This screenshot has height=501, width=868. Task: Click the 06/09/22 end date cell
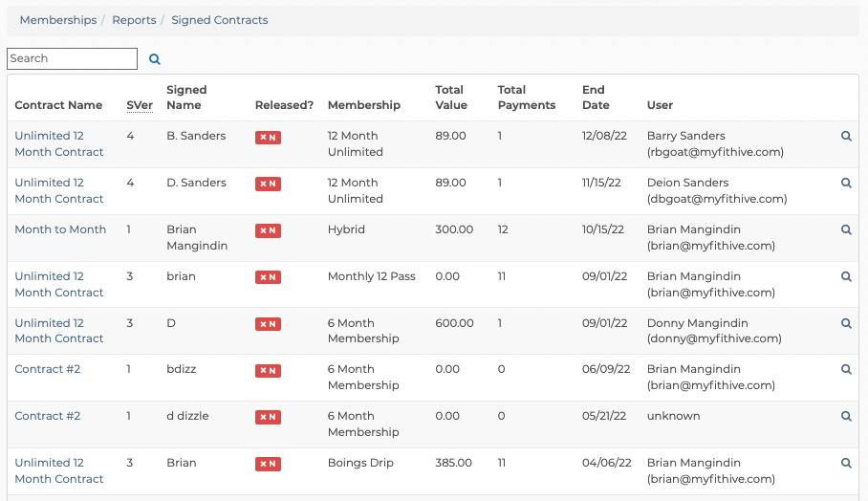(606, 369)
